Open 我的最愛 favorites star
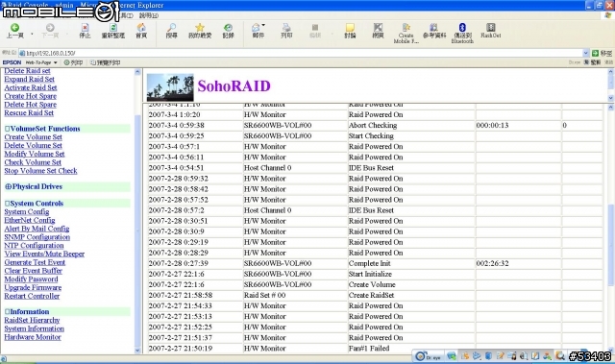 (x=200, y=31)
